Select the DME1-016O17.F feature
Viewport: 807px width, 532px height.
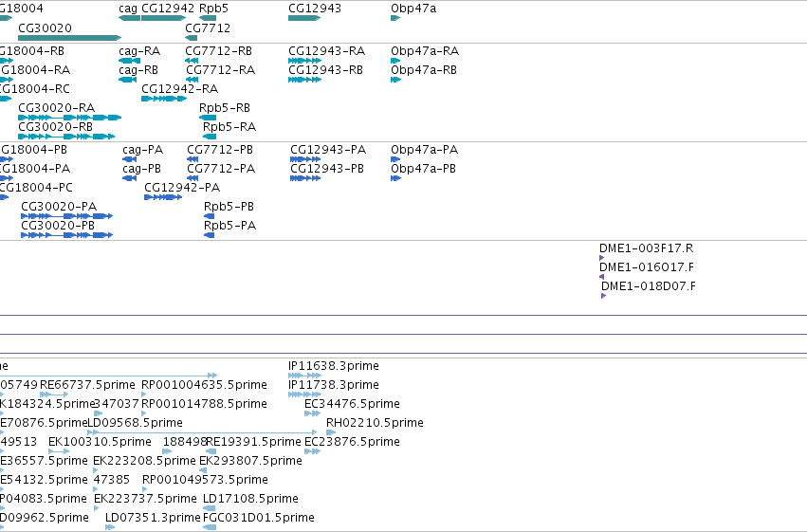coord(601,277)
